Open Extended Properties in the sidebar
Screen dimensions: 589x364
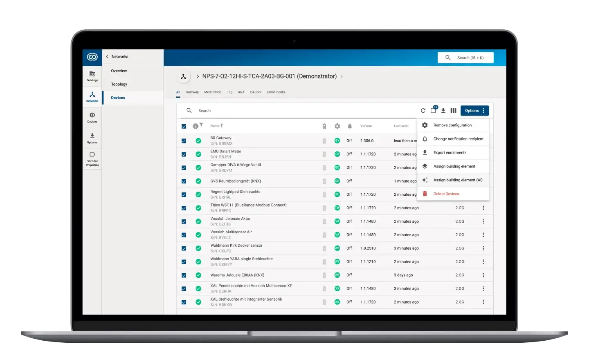point(92,159)
